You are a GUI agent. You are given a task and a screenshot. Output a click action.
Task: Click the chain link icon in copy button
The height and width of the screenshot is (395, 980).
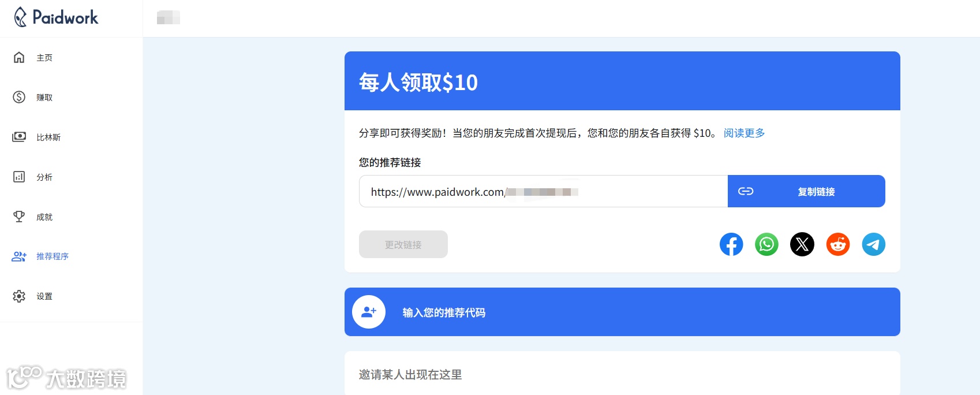click(746, 191)
